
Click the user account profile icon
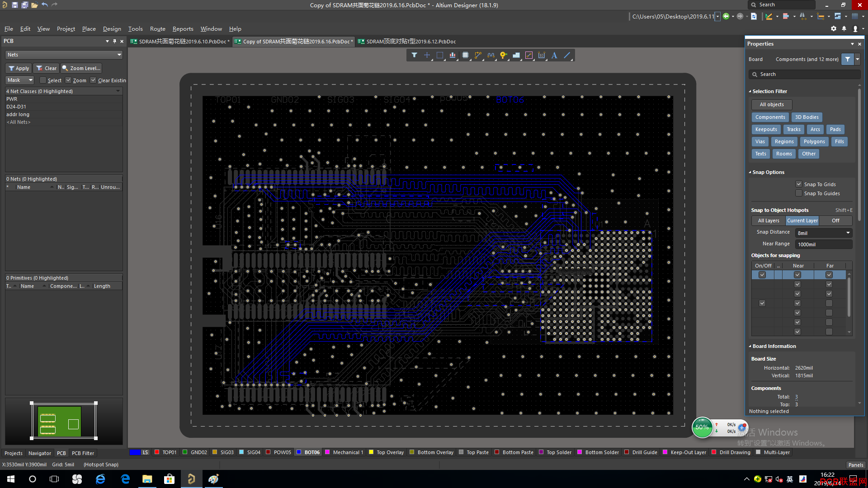coord(855,28)
